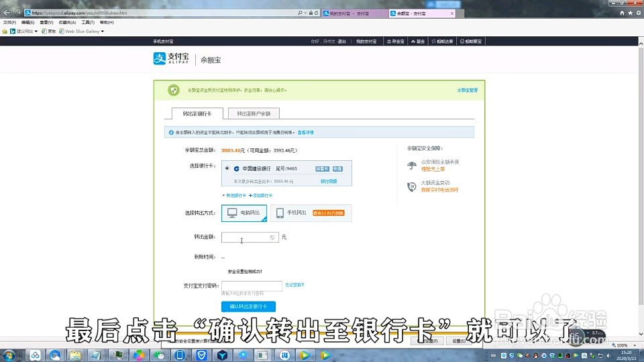Viewport: 644px width, 362px height.
Task: Click the search magnifier in address bar
Action: click(x=301, y=13)
